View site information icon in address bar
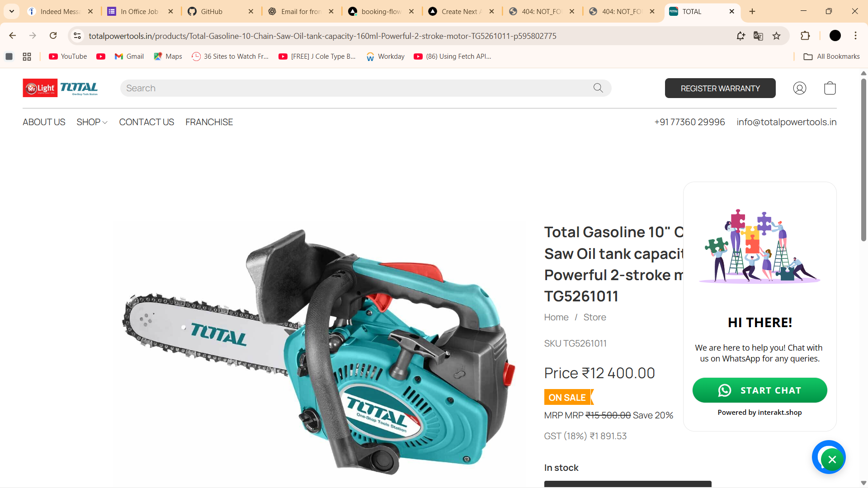The width and height of the screenshot is (868, 488). [x=77, y=36]
